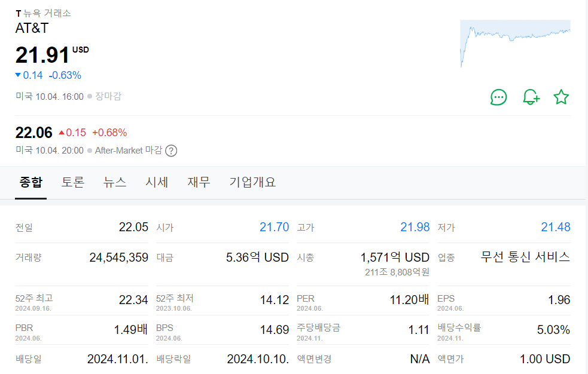Click the 배당락일 date 2024.10.10.
588x374 pixels.
click(x=258, y=359)
